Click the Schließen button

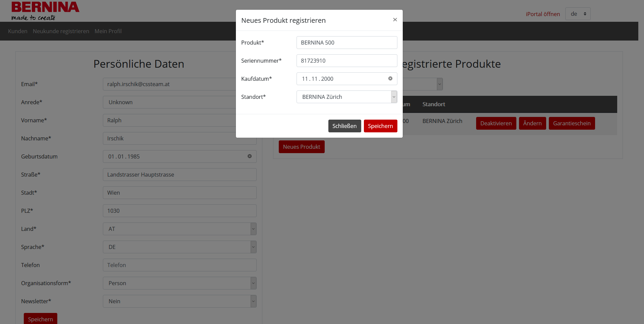(x=344, y=126)
